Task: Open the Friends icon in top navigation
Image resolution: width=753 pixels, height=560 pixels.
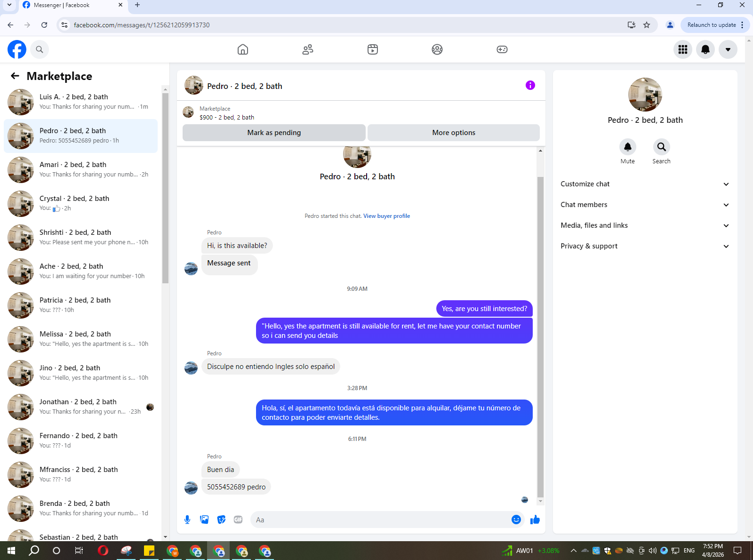Action: pyautogui.click(x=308, y=49)
